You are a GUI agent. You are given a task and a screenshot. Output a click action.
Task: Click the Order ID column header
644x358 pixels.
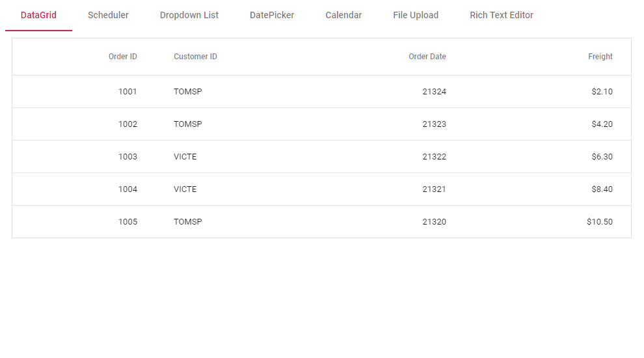[122, 57]
